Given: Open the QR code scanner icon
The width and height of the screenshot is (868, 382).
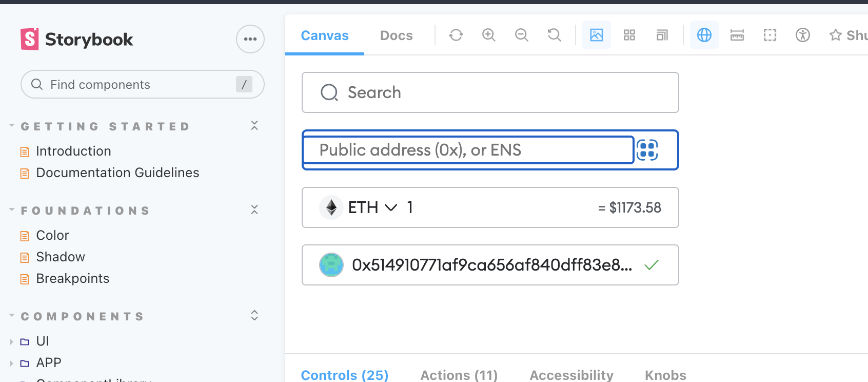Looking at the screenshot, I should (647, 150).
